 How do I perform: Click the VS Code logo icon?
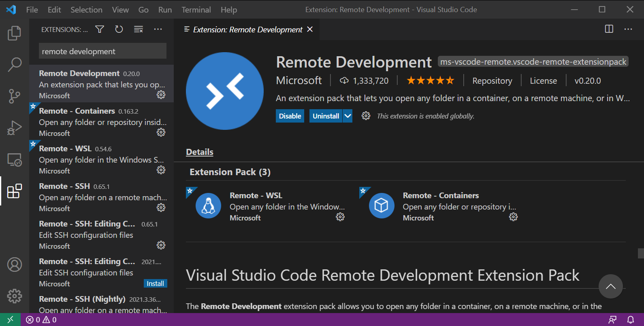(x=11, y=10)
